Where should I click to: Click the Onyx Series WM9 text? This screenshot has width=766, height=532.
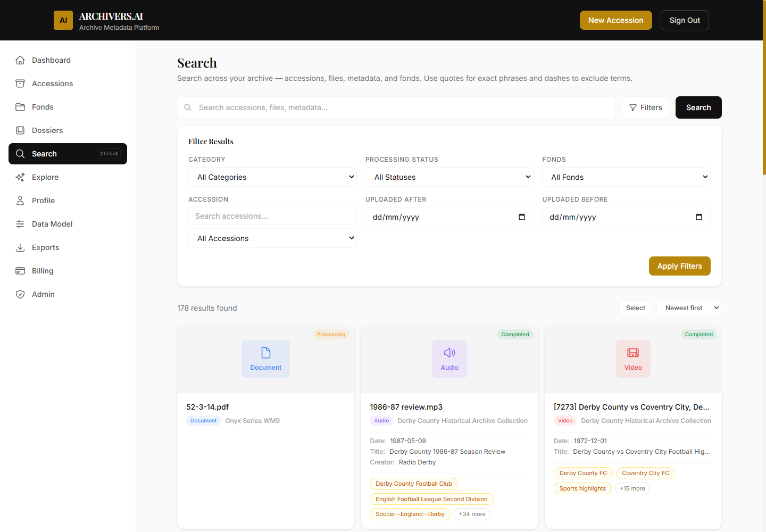tap(252, 421)
